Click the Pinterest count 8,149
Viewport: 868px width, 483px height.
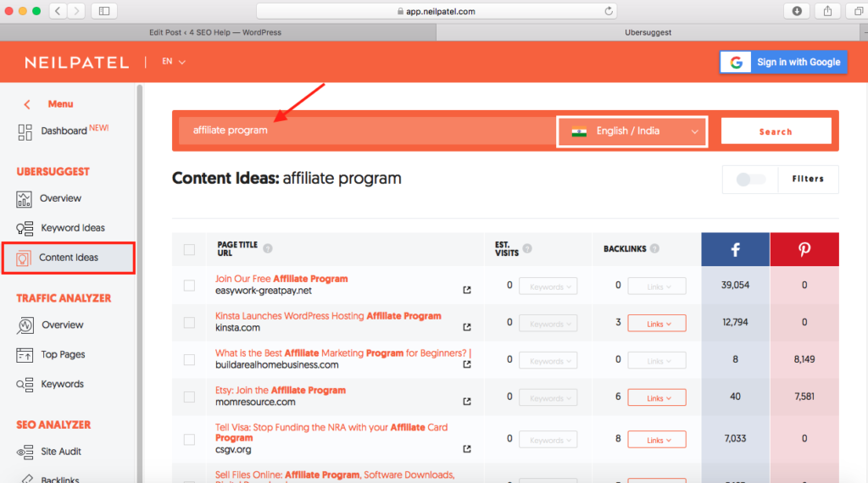[x=804, y=359]
